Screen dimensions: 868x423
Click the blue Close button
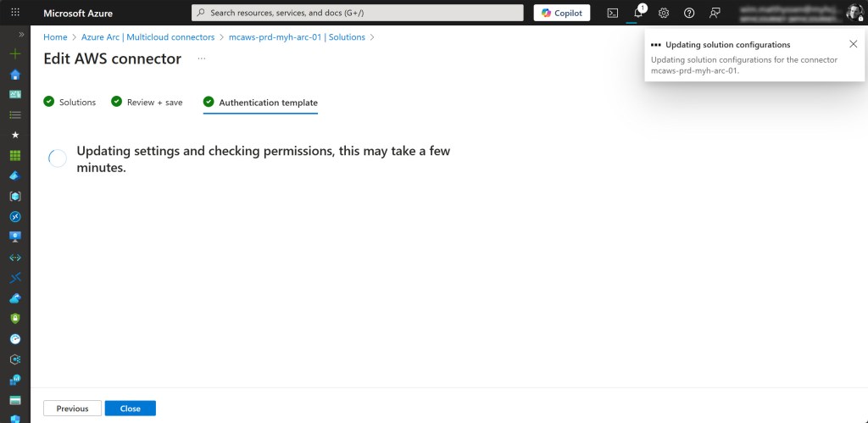click(x=131, y=409)
